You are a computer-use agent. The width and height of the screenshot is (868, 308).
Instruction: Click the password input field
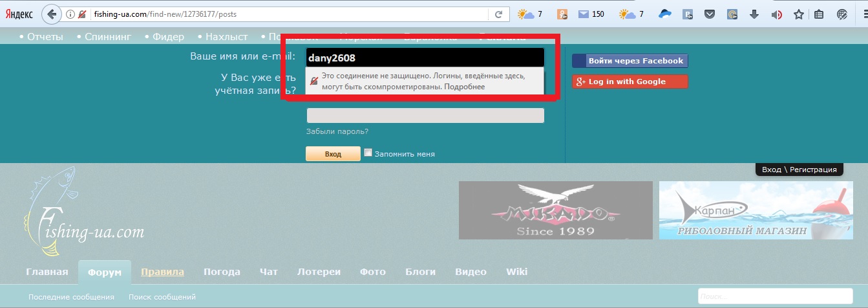[x=425, y=116]
